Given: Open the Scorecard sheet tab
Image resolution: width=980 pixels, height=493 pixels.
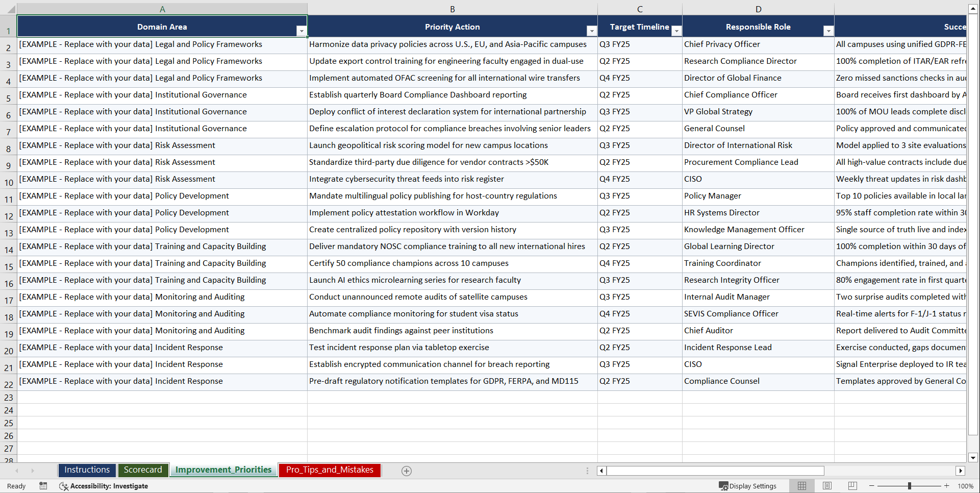Looking at the screenshot, I should click(143, 470).
